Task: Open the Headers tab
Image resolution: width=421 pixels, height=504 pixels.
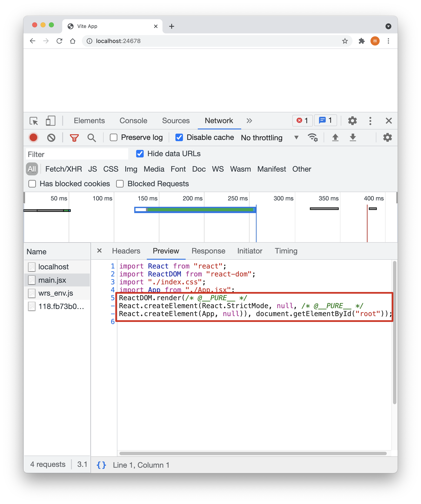Action: [126, 251]
